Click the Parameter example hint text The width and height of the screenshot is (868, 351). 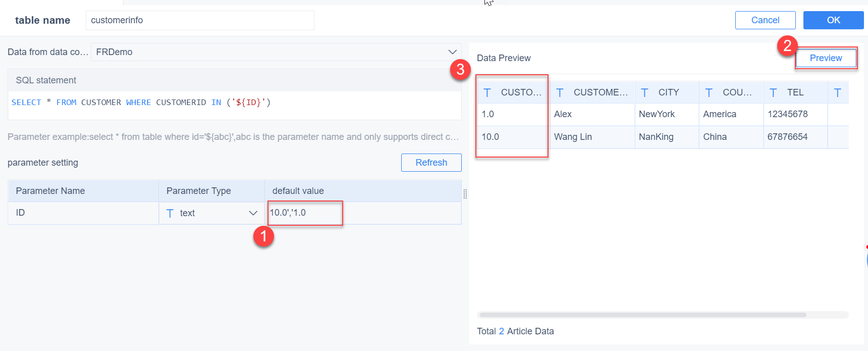(x=233, y=137)
